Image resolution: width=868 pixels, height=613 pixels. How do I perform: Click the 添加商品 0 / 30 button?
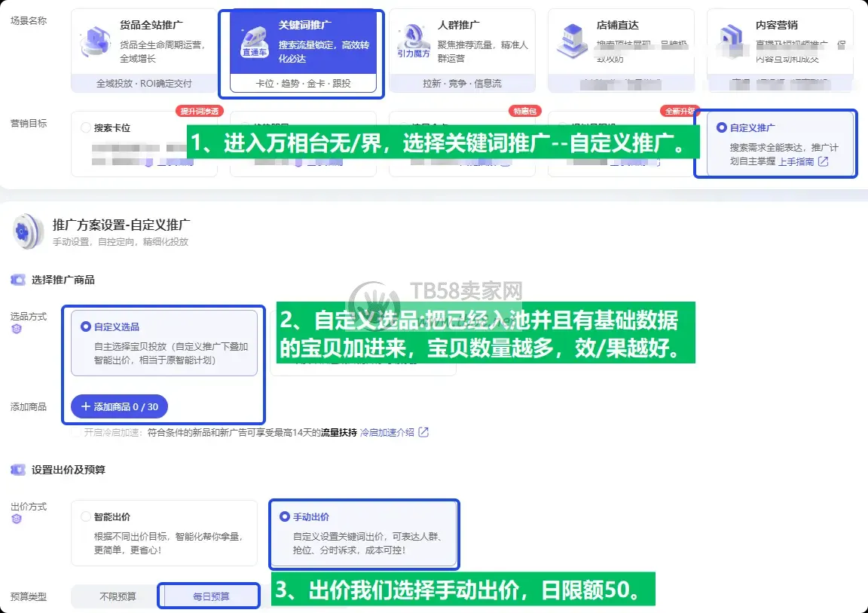point(120,406)
